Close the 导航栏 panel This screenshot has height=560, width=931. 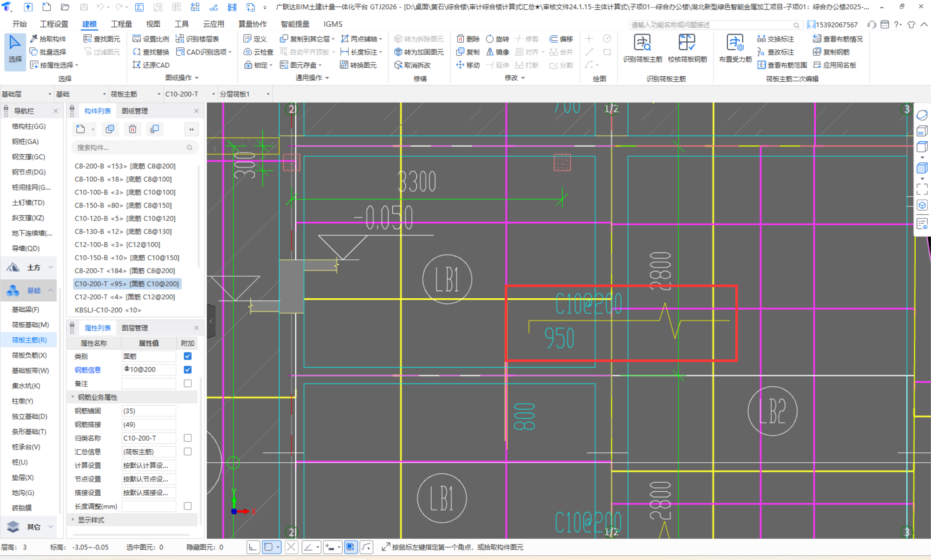[56, 111]
